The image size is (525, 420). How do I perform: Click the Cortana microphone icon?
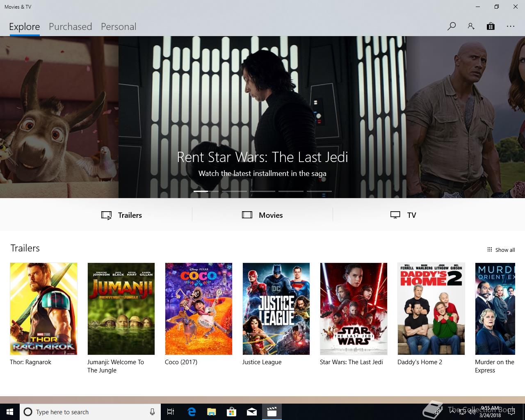click(152, 412)
